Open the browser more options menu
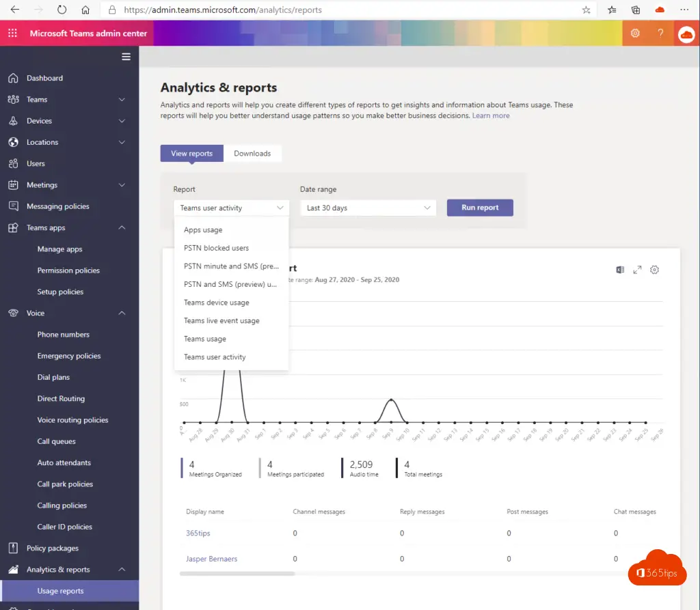 click(684, 10)
